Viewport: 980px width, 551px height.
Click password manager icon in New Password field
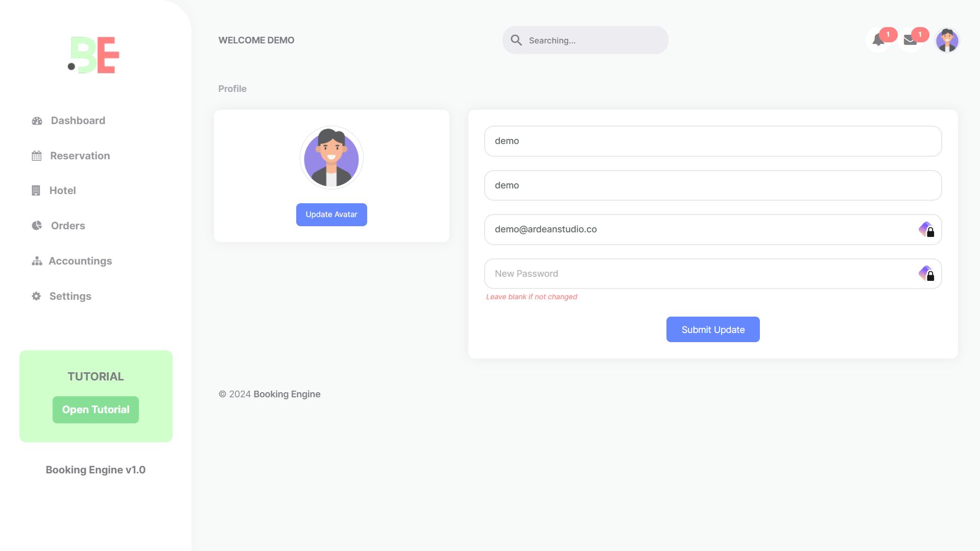926,274
